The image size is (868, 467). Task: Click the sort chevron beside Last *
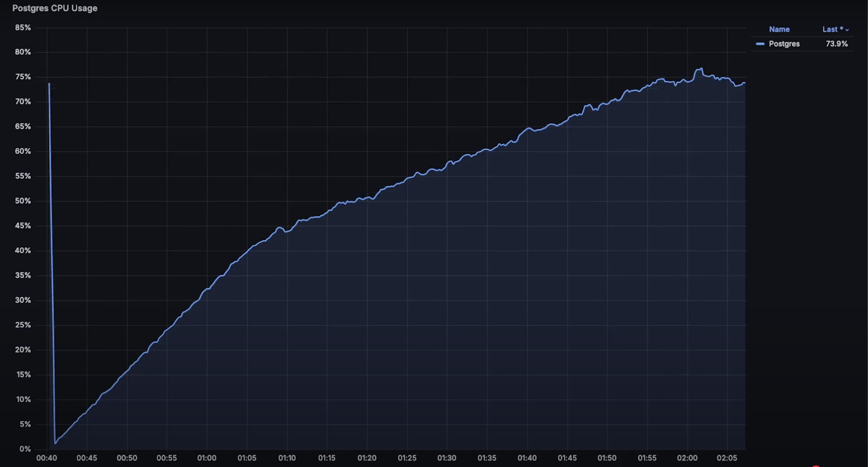pos(847,30)
